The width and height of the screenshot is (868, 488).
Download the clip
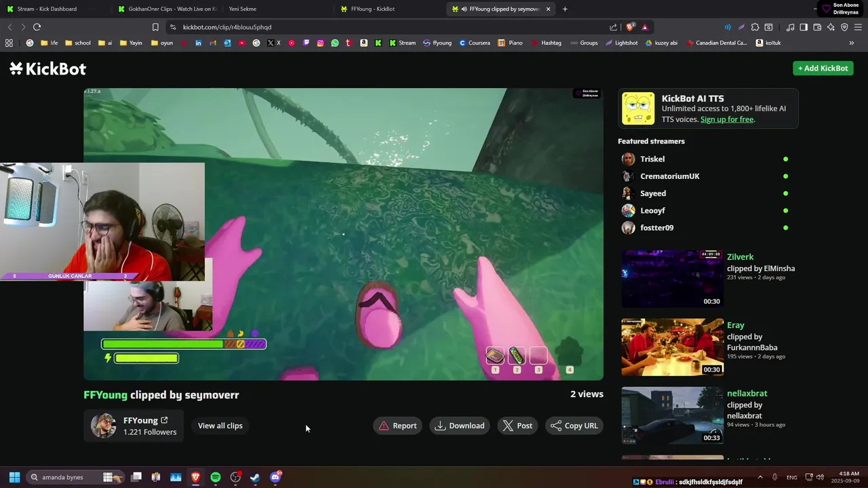(460, 426)
